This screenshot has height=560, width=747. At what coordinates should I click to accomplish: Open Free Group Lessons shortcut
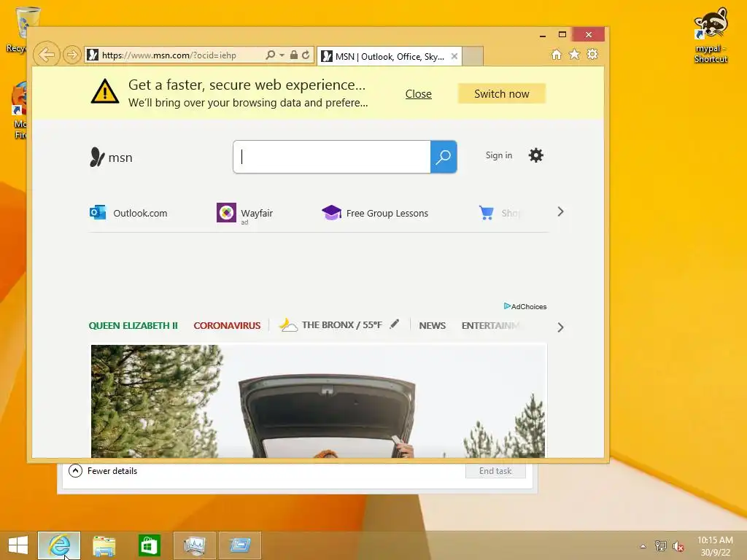375,213
